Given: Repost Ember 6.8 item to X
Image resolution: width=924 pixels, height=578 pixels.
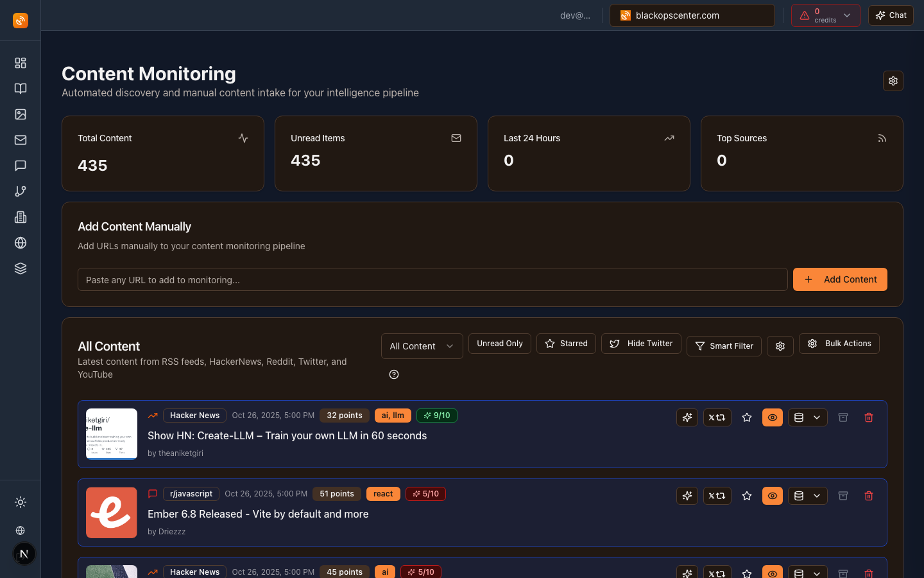Looking at the screenshot, I should pos(717,496).
